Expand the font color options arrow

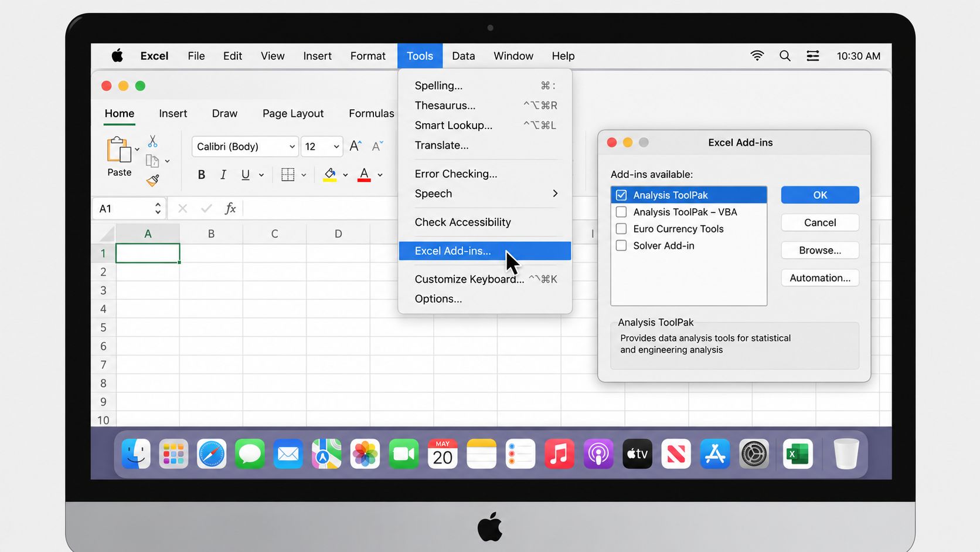(x=380, y=175)
